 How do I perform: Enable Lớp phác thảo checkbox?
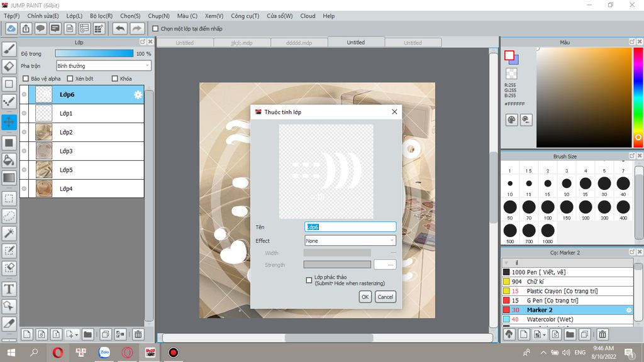click(x=309, y=280)
